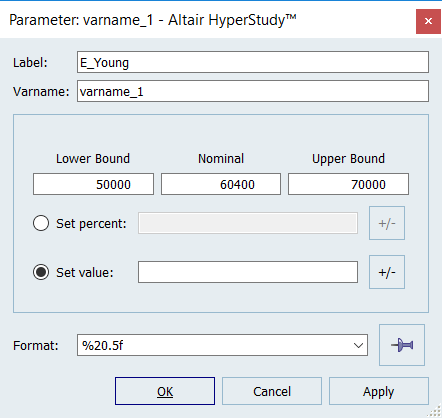This screenshot has width=442, height=418.
Task: Click into the Label field containing E_Young
Action: tap(253, 62)
